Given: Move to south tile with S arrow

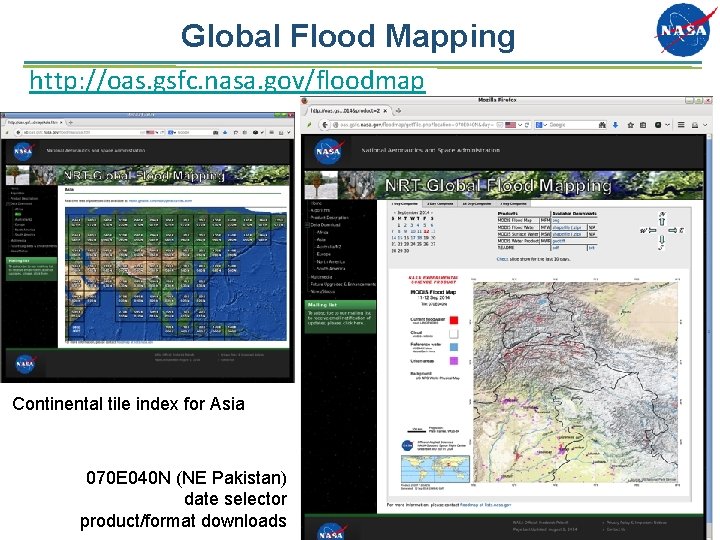Looking at the screenshot, I should pyautogui.click(x=662, y=242).
